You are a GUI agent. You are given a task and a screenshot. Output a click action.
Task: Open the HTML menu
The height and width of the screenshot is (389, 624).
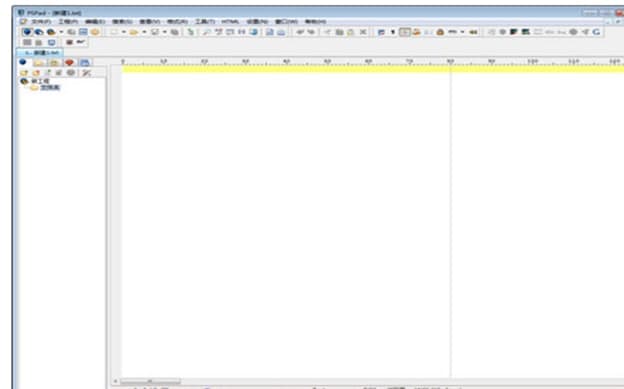pyautogui.click(x=230, y=22)
